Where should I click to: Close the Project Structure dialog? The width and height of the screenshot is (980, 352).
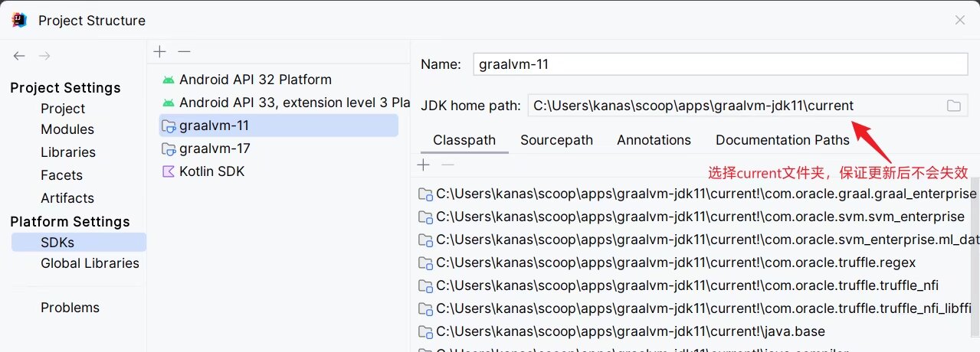click(959, 21)
